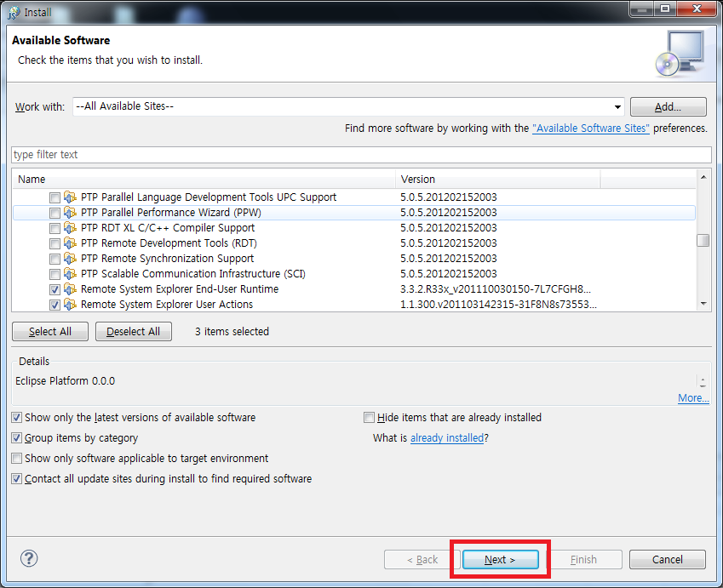Click the icon beside Remote System Explorer End-User Runtime
Viewport: 723px width, 588px height.
coord(70,289)
